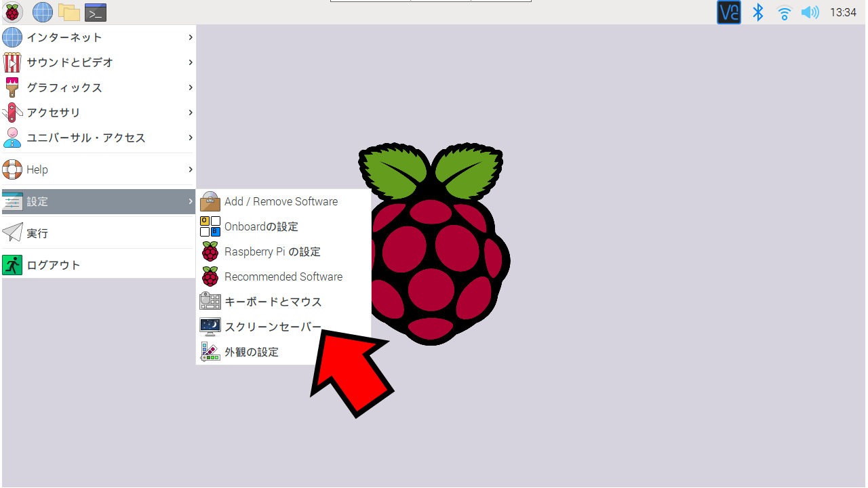
Task: Click the Add / Remove Software package icon
Action: click(x=210, y=201)
